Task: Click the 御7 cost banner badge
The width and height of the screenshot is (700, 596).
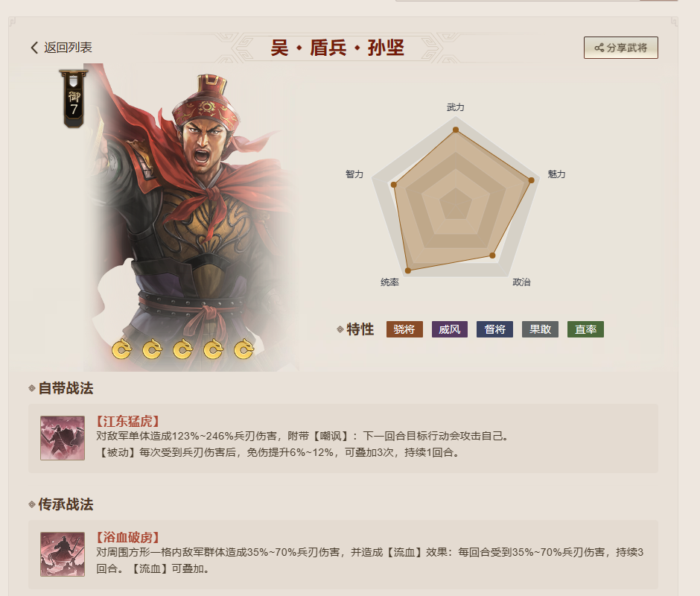Action: tap(74, 99)
